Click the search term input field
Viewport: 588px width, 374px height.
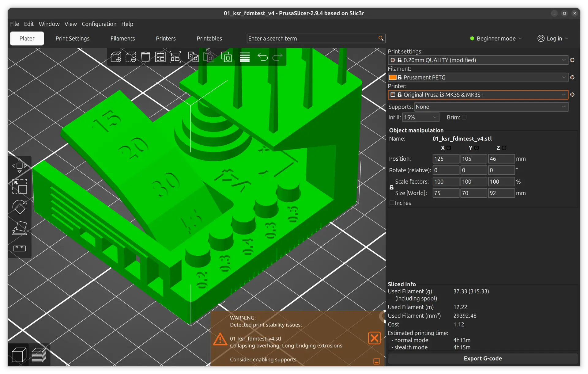click(312, 39)
